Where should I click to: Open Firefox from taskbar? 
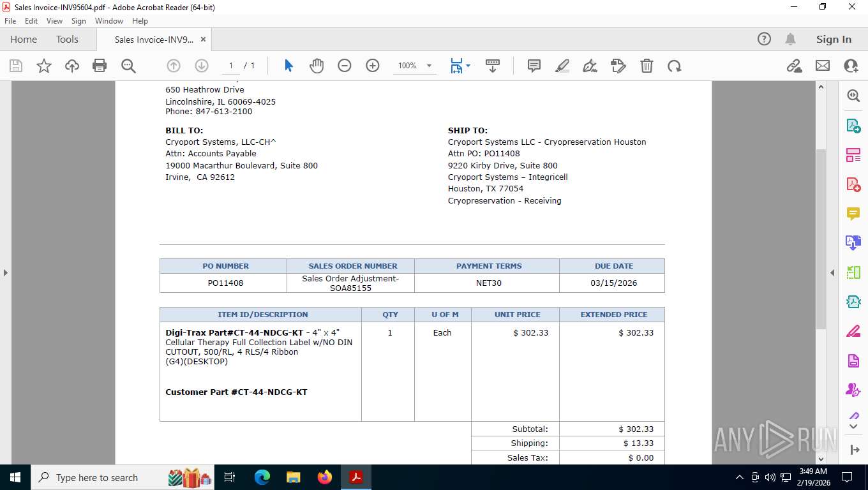tap(325, 477)
